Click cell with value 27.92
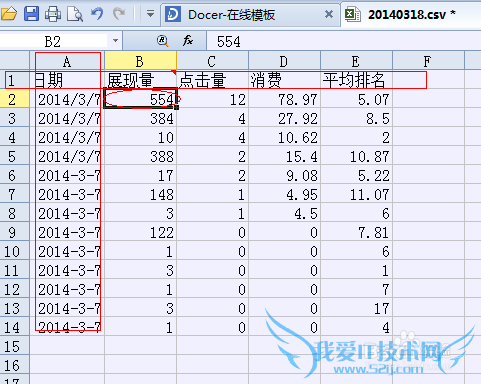 pos(284,118)
